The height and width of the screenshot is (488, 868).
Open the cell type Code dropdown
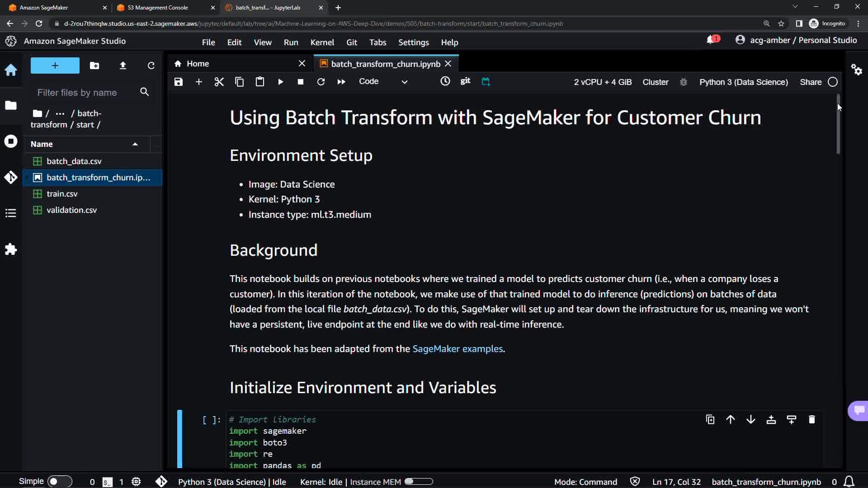383,82
